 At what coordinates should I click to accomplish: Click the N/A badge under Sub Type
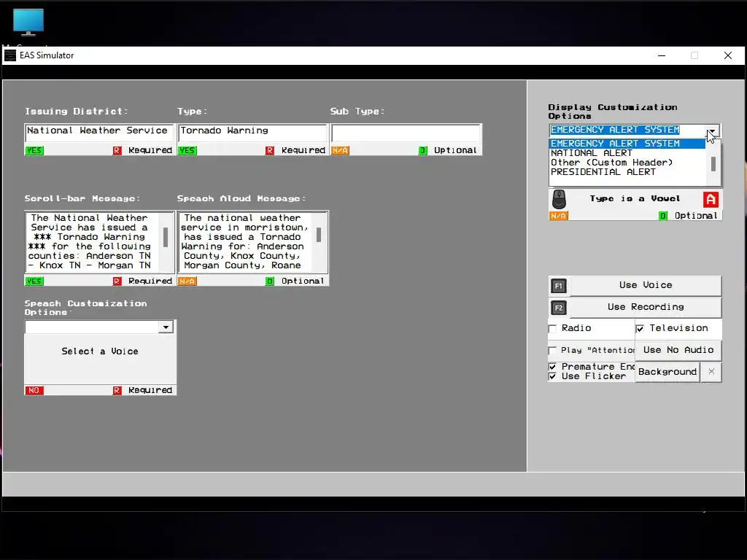tap(340, 150)
